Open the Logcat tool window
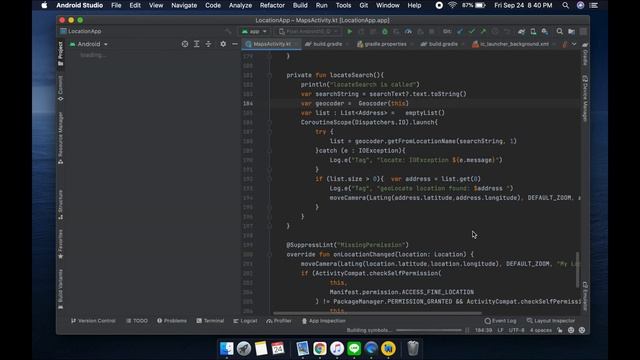 click(x=245, y=321)
